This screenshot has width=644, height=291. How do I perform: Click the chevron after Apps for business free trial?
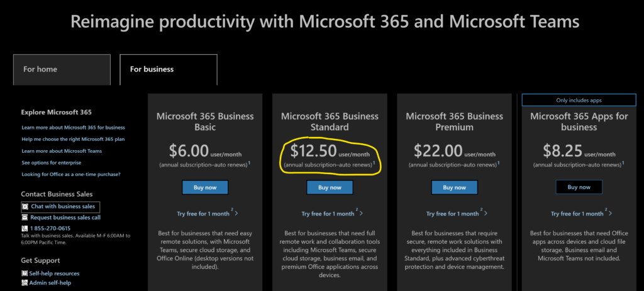tap(610, 214)
